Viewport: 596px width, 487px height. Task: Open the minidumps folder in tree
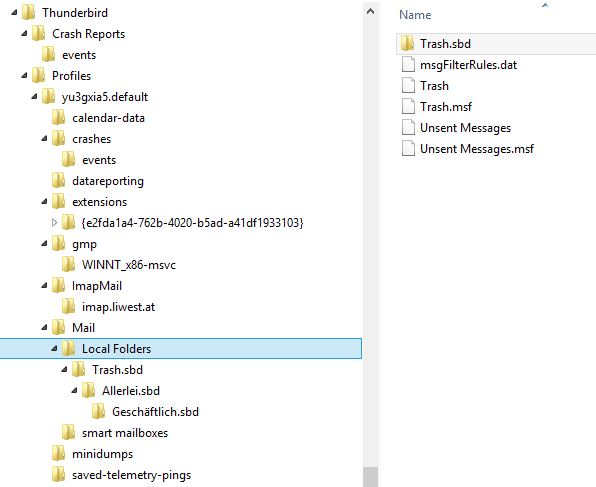click(x=103, y=454)
